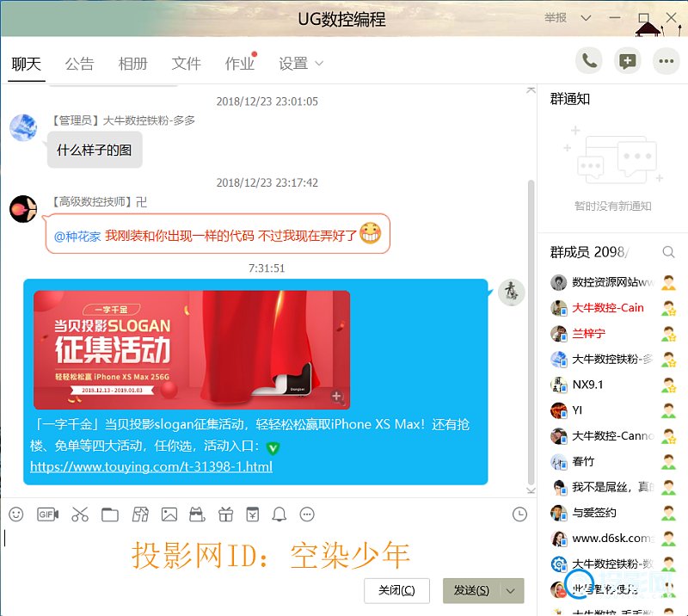Click the chat scroll-to-bottom arrow
Image resolution: width=688 pixels, height=616 pixels.
click(531, 490)
